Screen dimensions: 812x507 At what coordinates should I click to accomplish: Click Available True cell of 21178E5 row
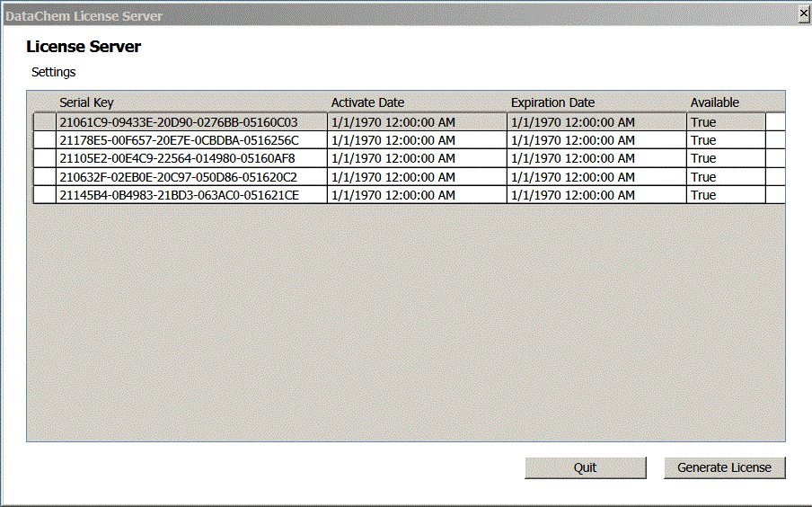point(726,140)
